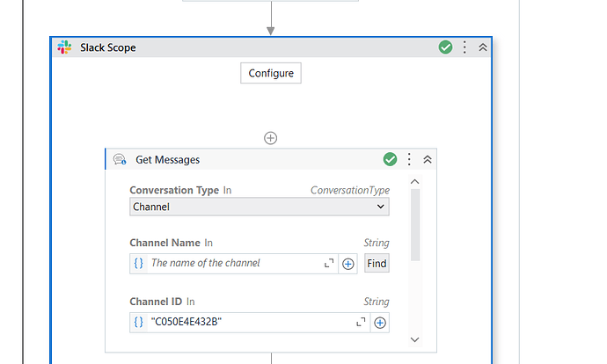Click the Slack logo icon in Slack Scope header
The image size is (607, 364).
[x=64, y=47]
